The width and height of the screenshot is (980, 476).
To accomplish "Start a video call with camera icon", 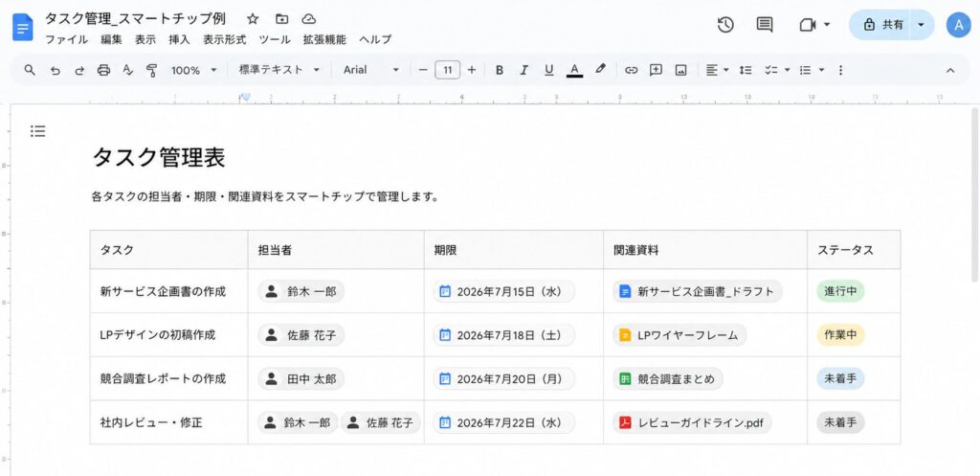I will (808, 25).
